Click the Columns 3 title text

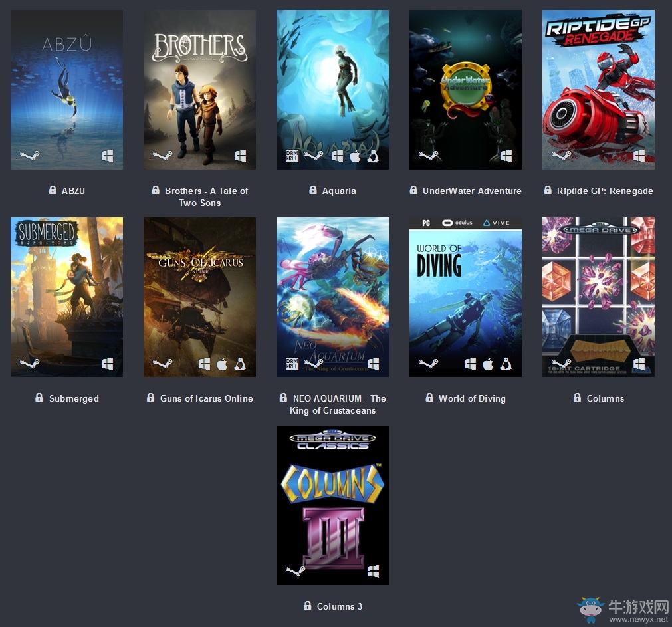(x=340, y=606)
